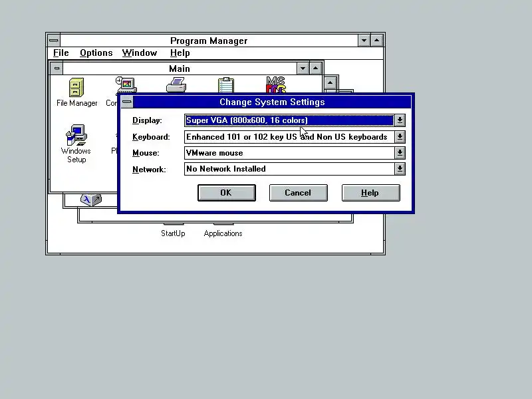
Task: Select the Super VGA display field
Action: pyautogui.click(x=289, y=120)
